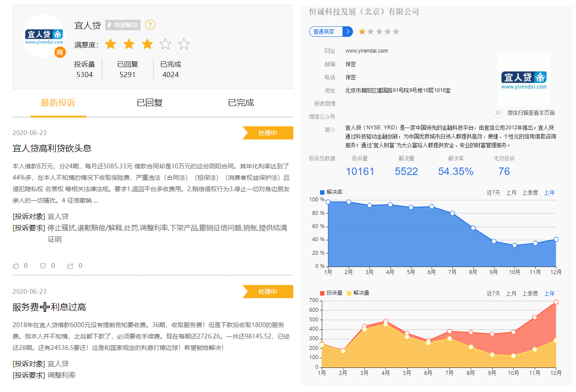This screenshot has width=576, height=392.
Task: Click the 微信扫描查看本页面 text
Action: tap(531, 113)
